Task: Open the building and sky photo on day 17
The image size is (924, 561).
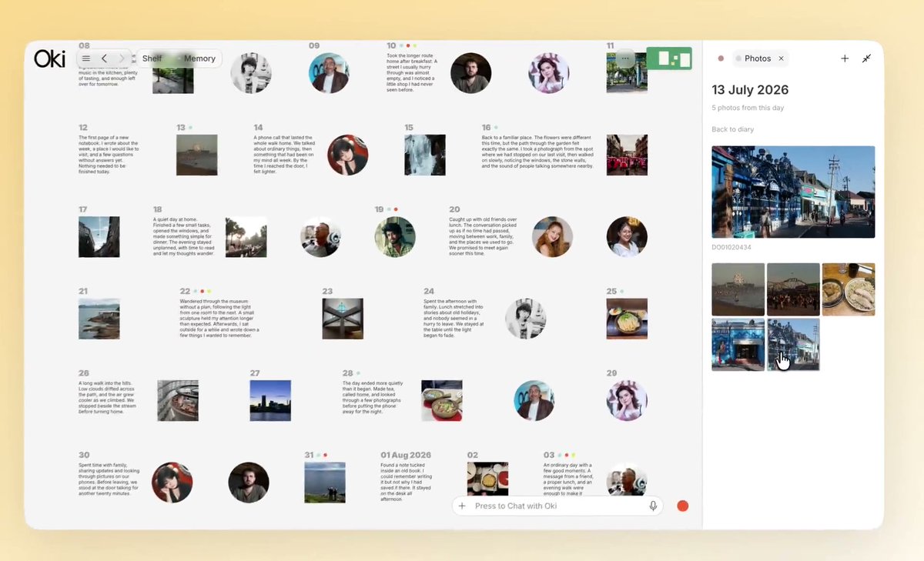Action: coord(99,237)
